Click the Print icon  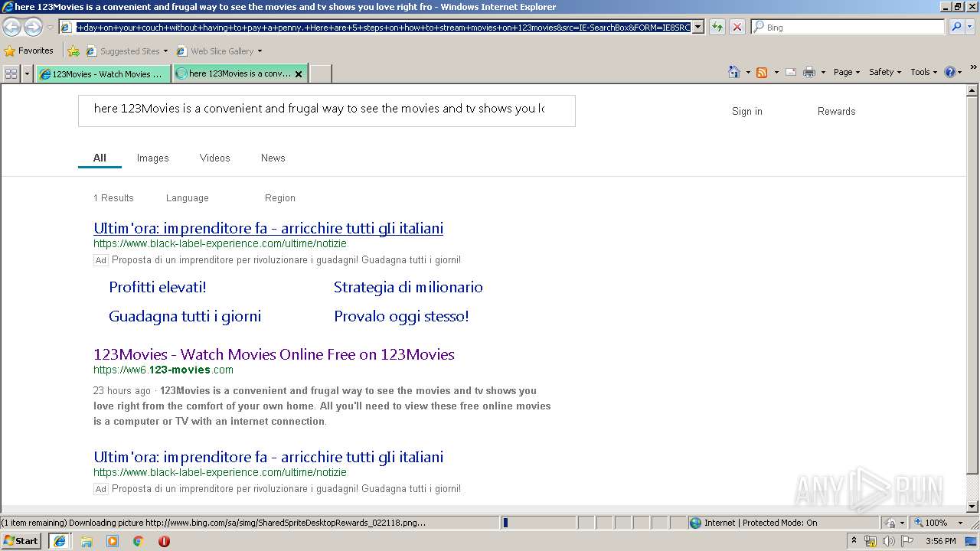809,72
